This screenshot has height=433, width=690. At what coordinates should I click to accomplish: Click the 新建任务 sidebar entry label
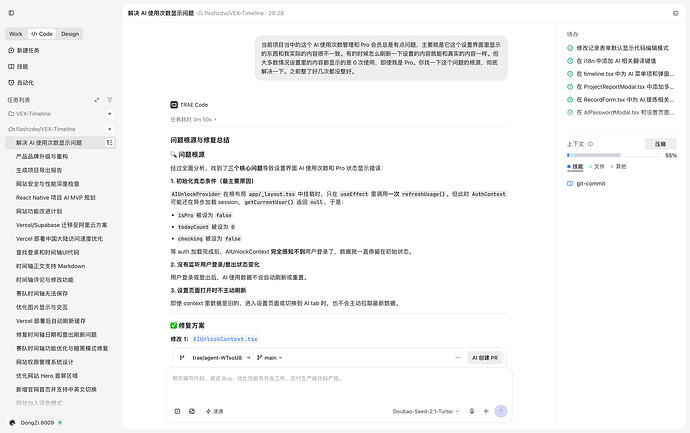[x=28, y=50]
